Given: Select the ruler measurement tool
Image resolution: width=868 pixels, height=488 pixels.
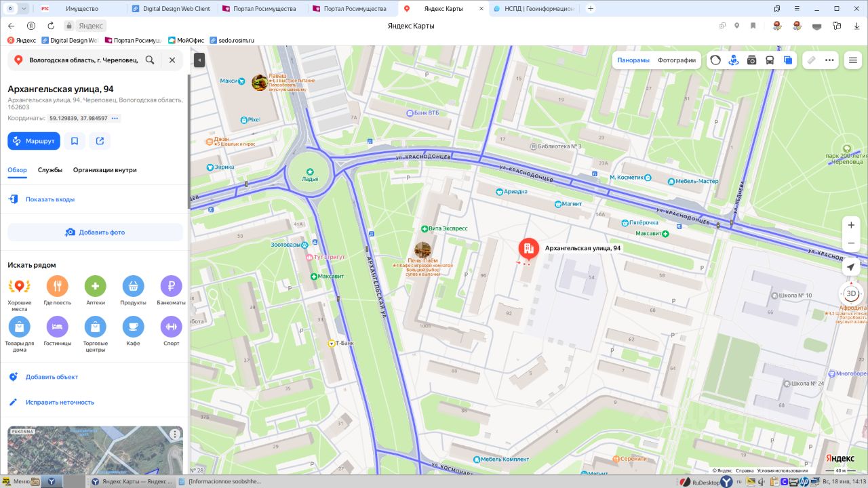Looking at the screenshot, I should pos(811,60).
